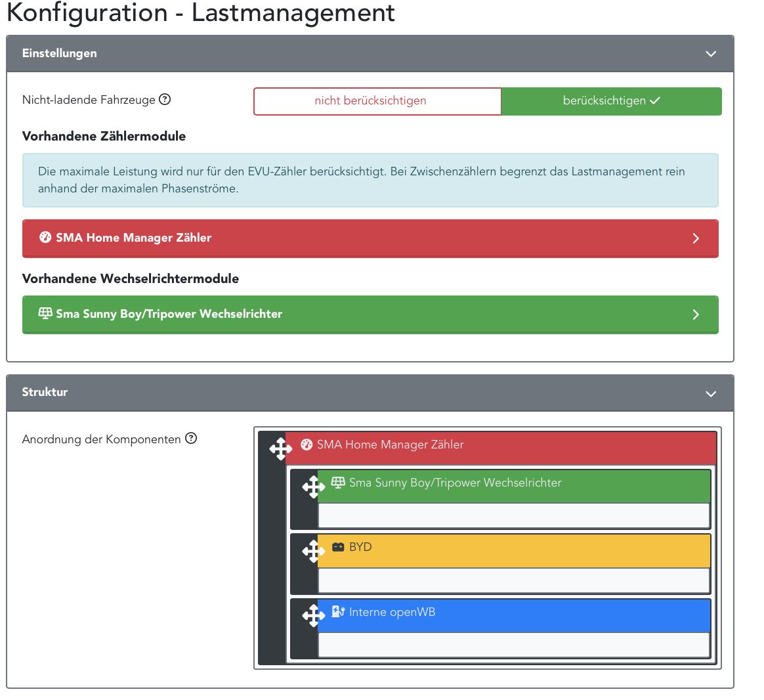Click the Einstellungen panel header title
764x700 pixels.
(x=60, y=53)
